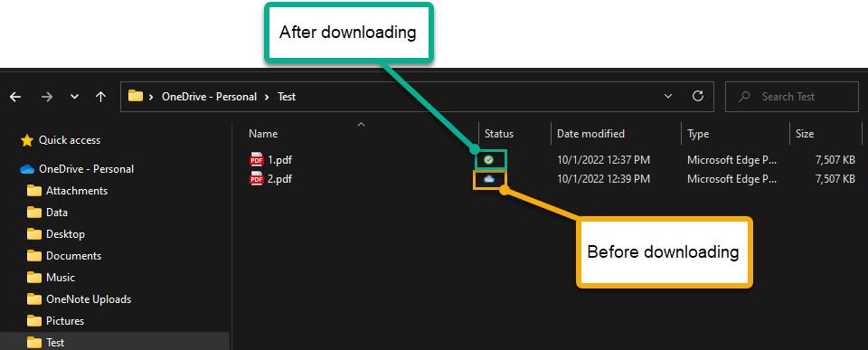Viewport: 868px width, 350px height.
Task: Select Test segment in address path
Action: click(x=287, y=97)
